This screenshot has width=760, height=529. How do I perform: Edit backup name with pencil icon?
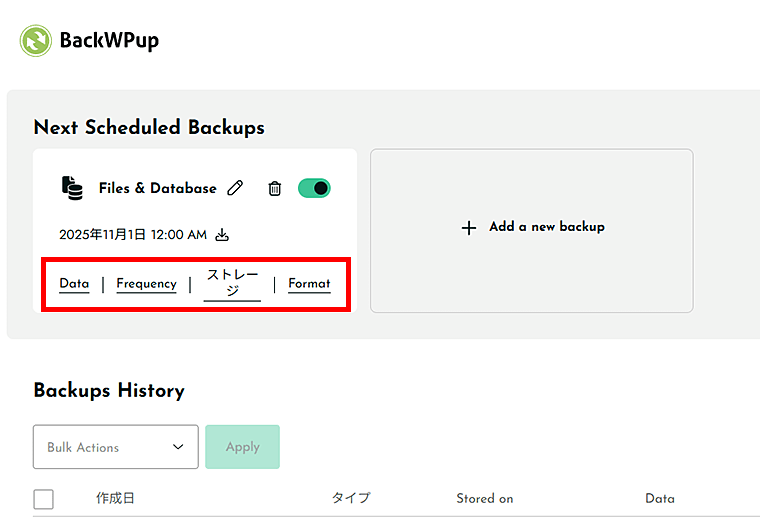coord(236,188)
